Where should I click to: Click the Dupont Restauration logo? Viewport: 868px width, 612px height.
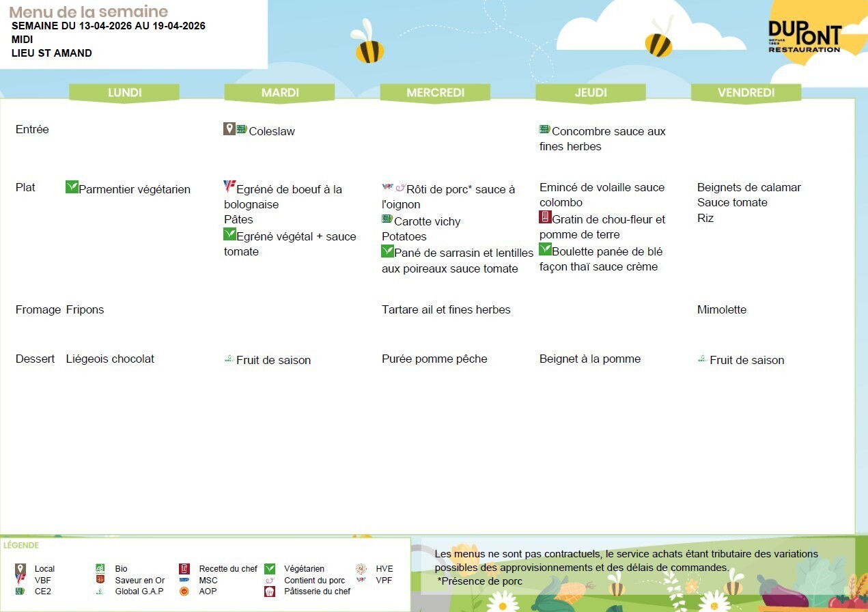[804, 36]
